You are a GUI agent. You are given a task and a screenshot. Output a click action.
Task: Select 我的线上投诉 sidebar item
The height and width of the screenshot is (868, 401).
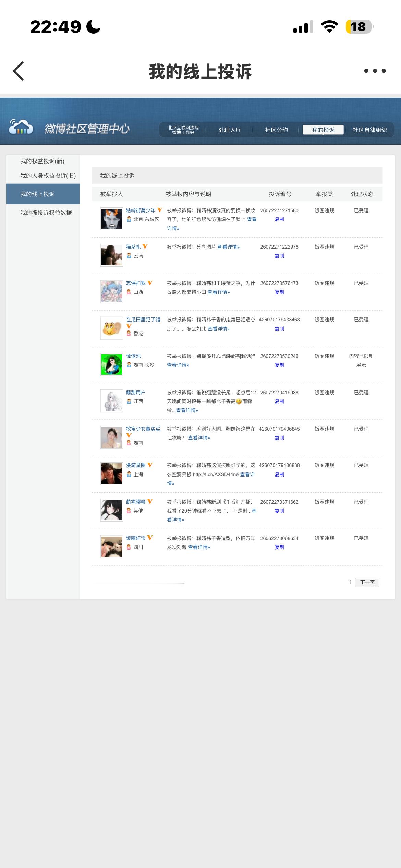(x=43, y=194)
